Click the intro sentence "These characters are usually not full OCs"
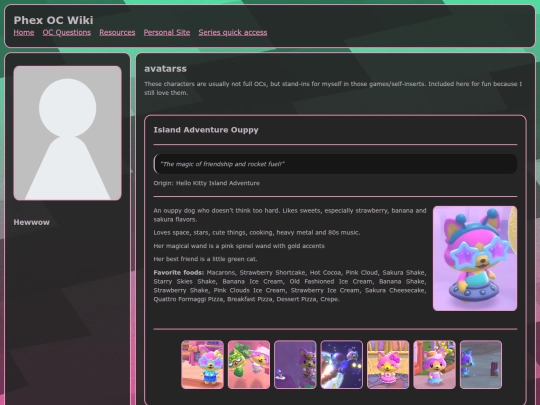540x405 pixels. 333,88
